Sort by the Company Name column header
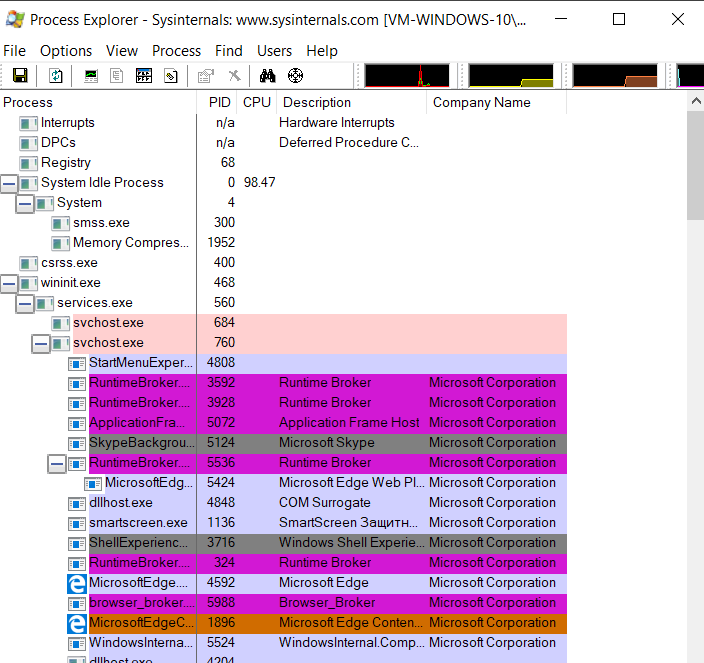This screenshot has height=663, width=704. 496,102
